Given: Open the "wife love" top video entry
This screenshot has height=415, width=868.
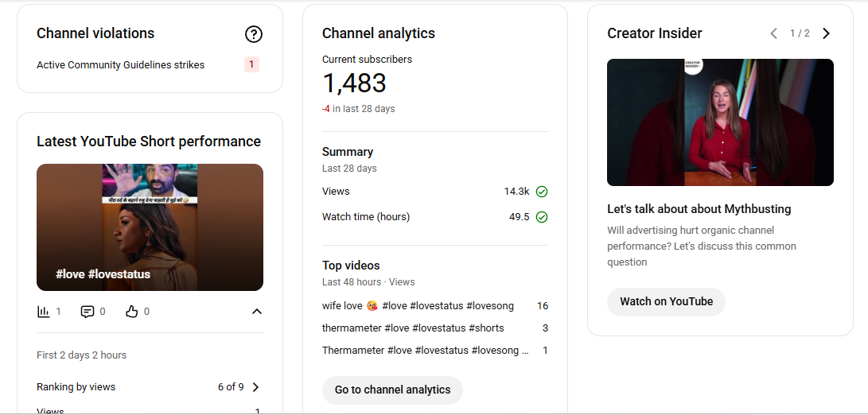Looking at the screenshot, I should tap(418, 306).
